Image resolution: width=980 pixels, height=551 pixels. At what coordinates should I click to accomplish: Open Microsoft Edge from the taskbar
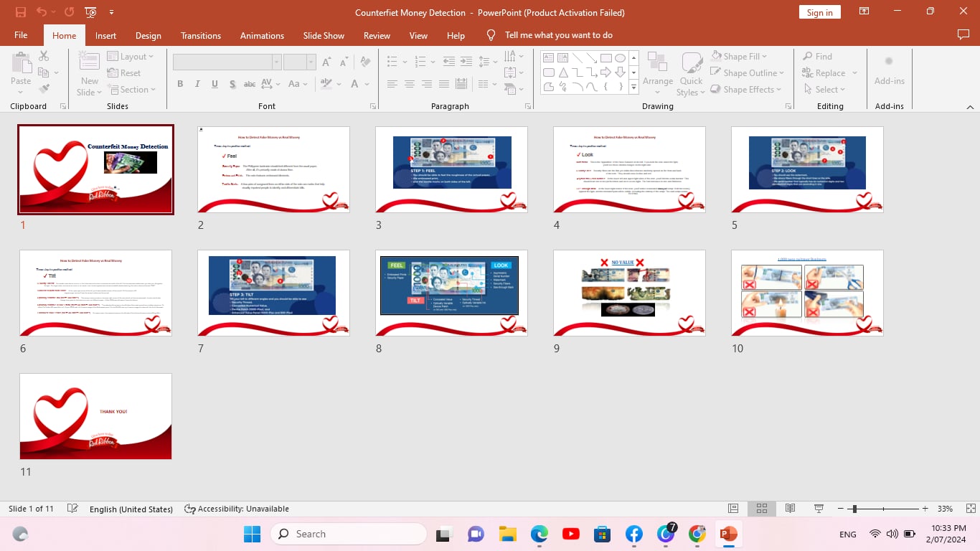[x=540, y=534]
